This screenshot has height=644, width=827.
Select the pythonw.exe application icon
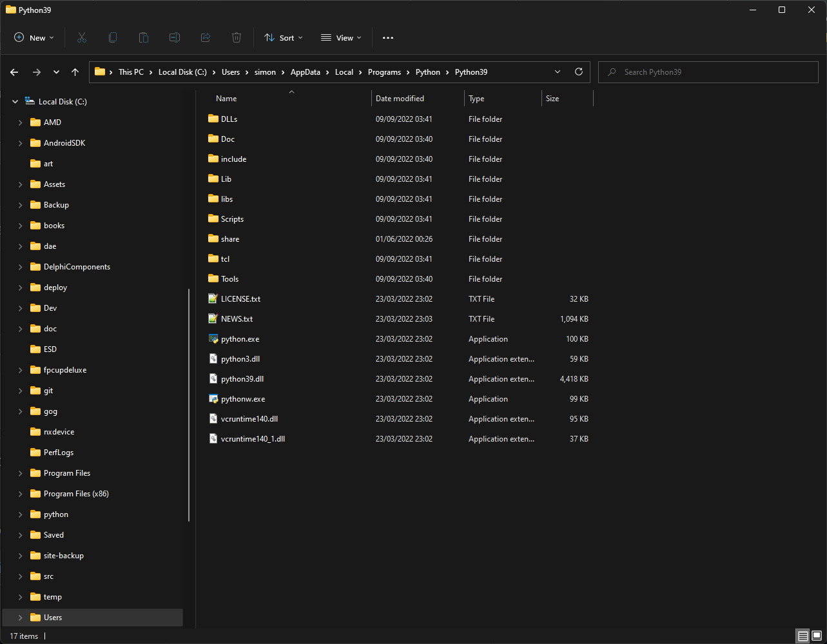tap(214, 399)
